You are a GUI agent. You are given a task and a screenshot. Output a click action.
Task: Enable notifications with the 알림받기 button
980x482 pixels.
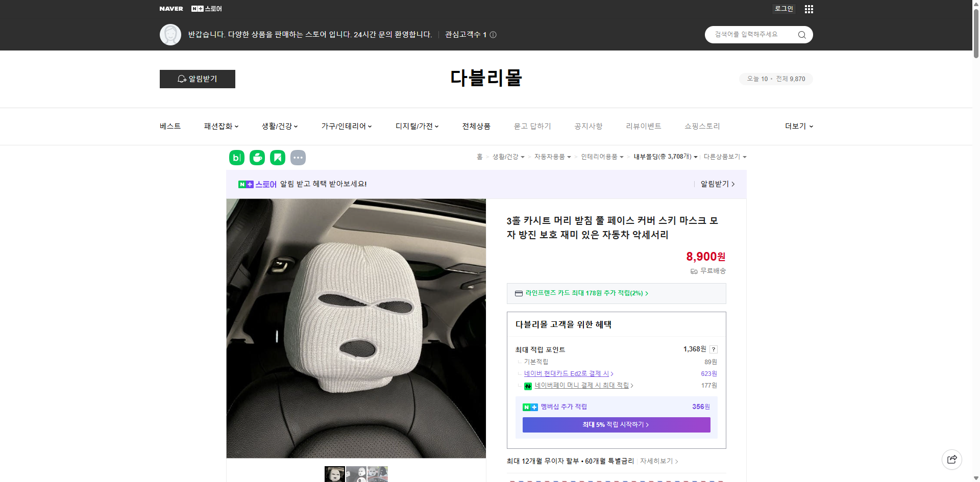pyautogui.click(x=197, y=79)
